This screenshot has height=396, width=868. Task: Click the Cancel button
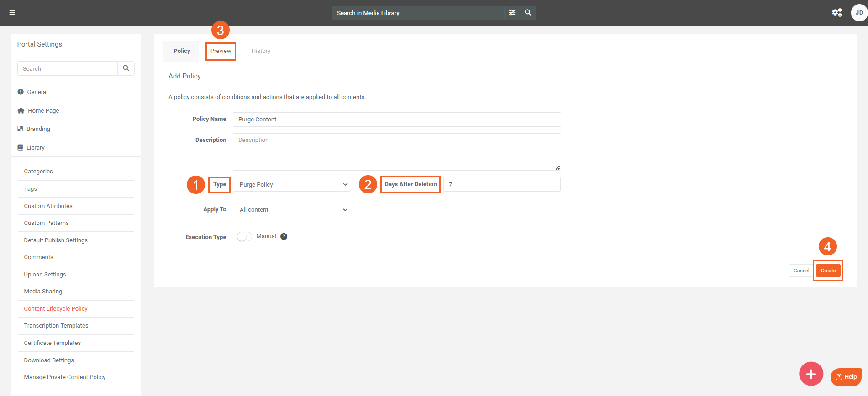point(801,271)
